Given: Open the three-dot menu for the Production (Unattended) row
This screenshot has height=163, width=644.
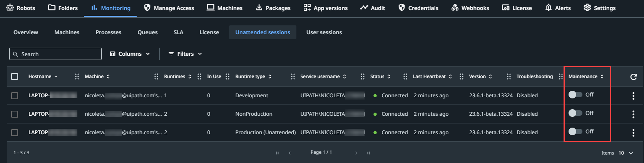Looking at the screenshot, I should pos(633,133).
